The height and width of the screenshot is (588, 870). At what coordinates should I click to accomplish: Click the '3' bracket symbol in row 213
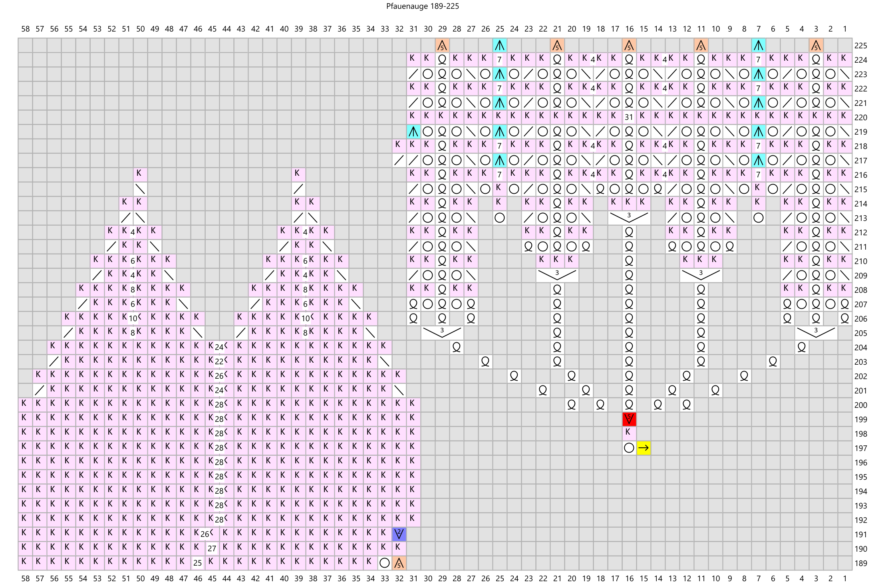tap(629, 217)
